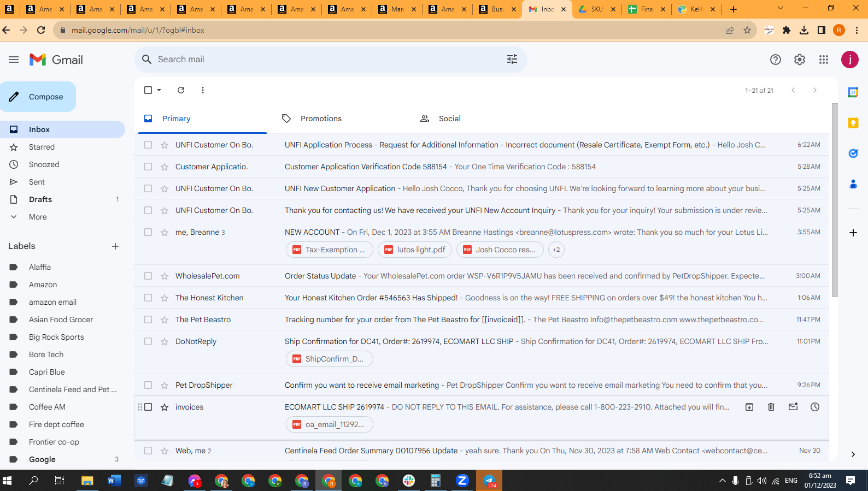Open Google Keep side panel
Screen dimensions: 868x491
click(853, 123)
